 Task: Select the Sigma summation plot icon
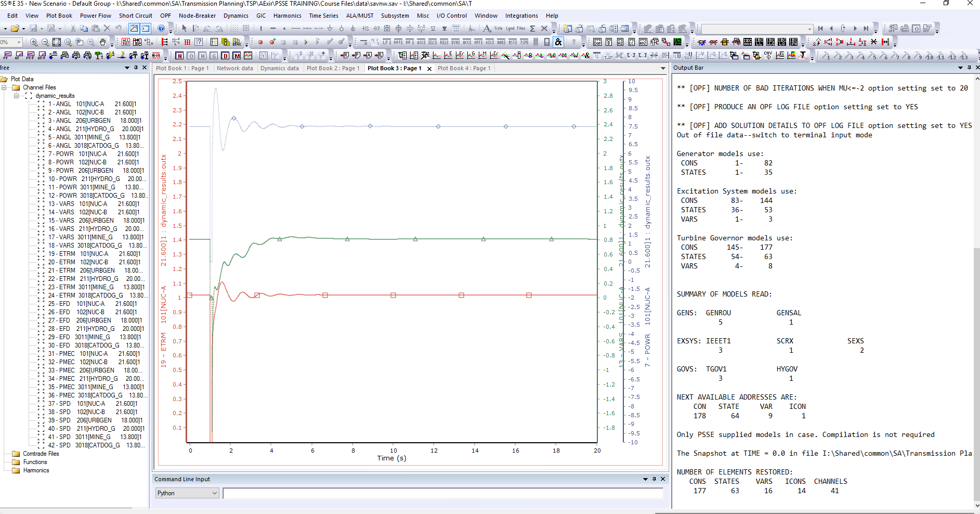pyautogui.click(x=532, y=29)
